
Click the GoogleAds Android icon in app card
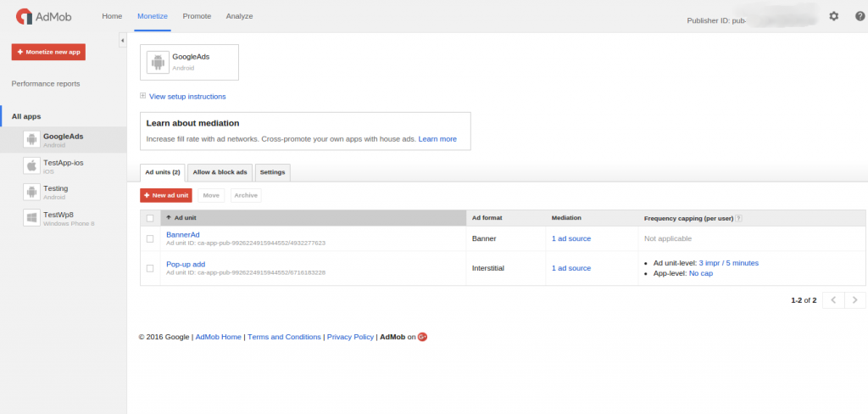158,62
